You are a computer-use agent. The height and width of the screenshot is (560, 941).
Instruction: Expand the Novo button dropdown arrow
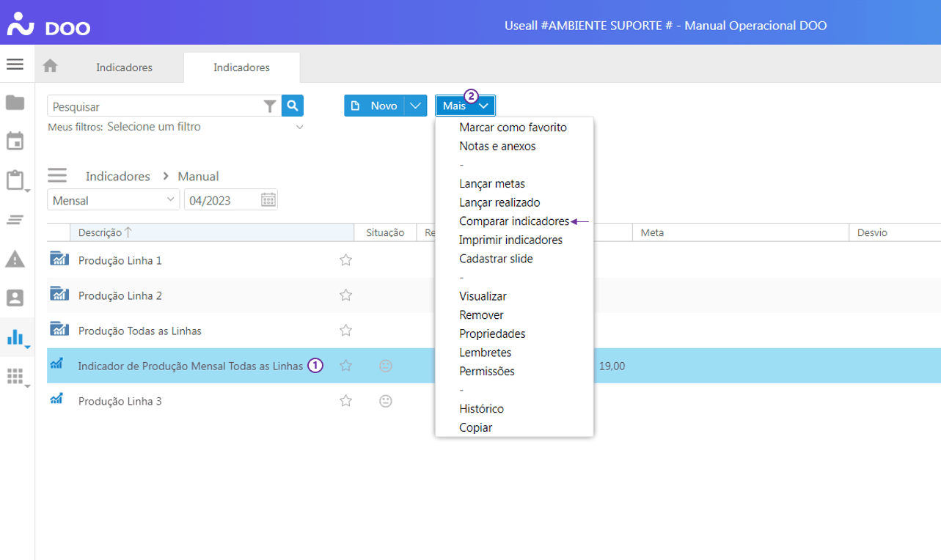(416, 106)
